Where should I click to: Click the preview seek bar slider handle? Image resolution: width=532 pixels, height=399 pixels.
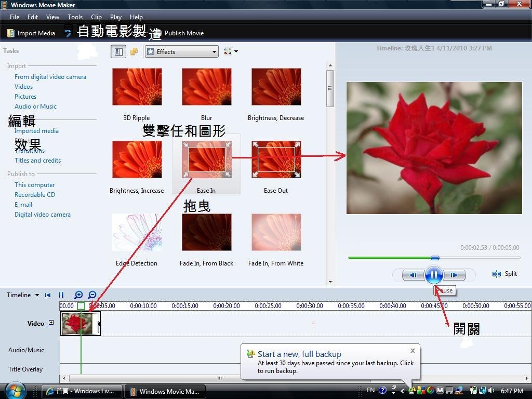(435, 258)
